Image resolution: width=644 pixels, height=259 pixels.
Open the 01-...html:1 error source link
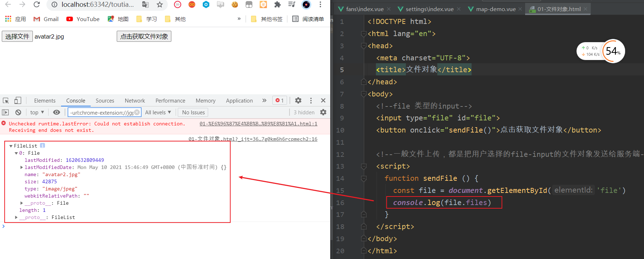(x=258, y=124)
